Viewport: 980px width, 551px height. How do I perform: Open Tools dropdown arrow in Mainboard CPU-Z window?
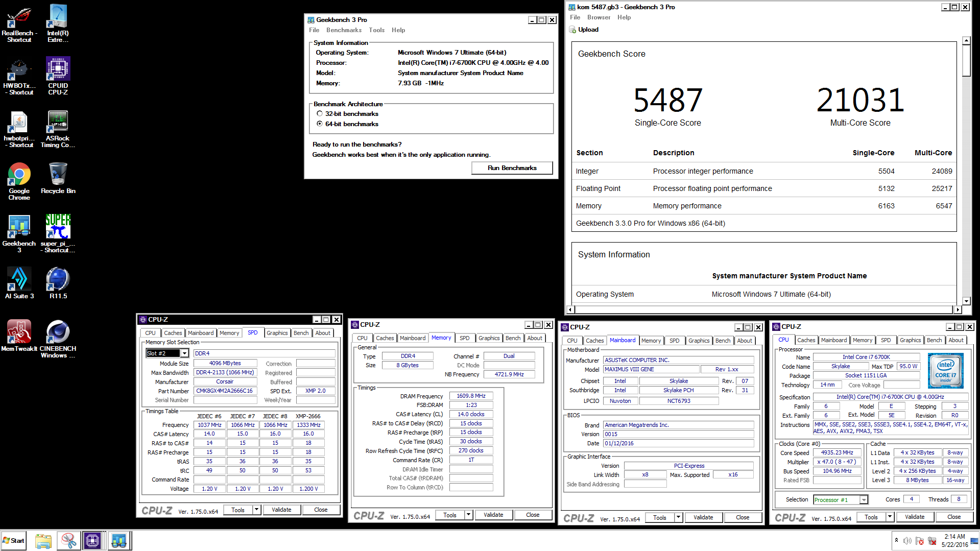[679, 517]
